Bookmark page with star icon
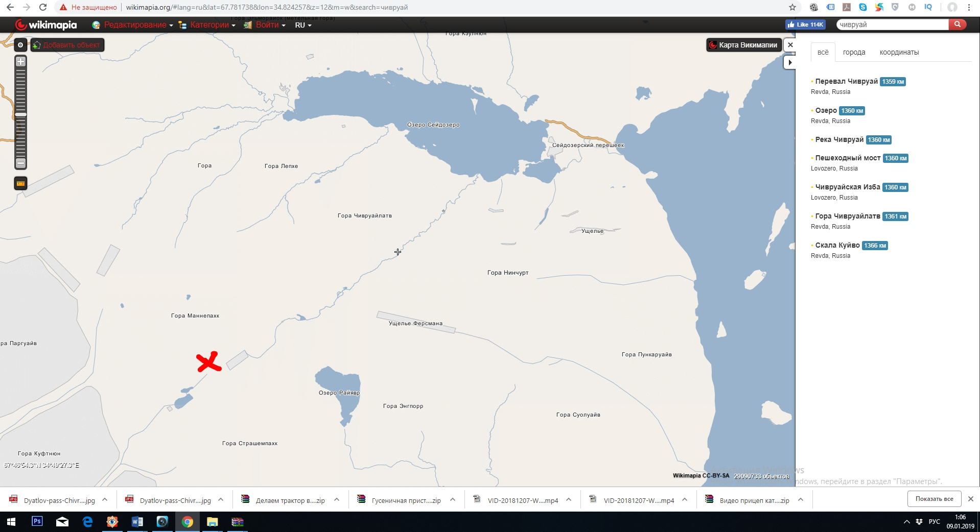The width and height of the screenshot is (980, 532). coord(792,7)
